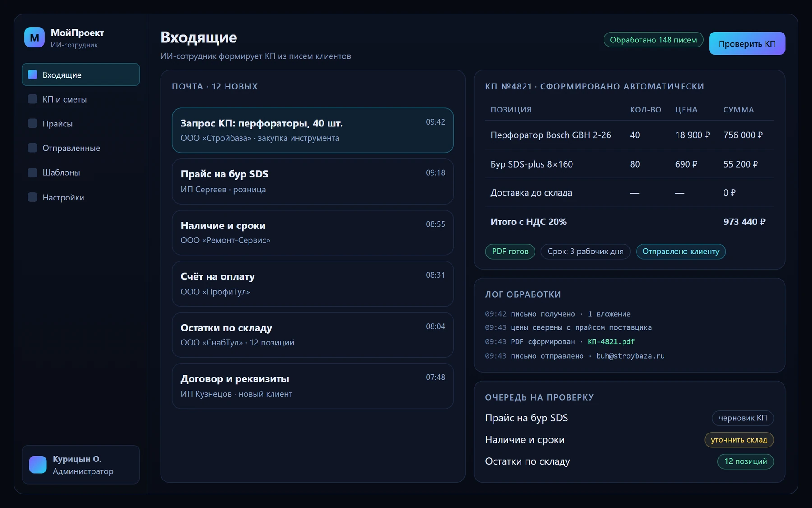Viewport: 812px width, 508px height.
Task: Click the Входящие sidebar square icon
Action: click(x=32, y=75)
